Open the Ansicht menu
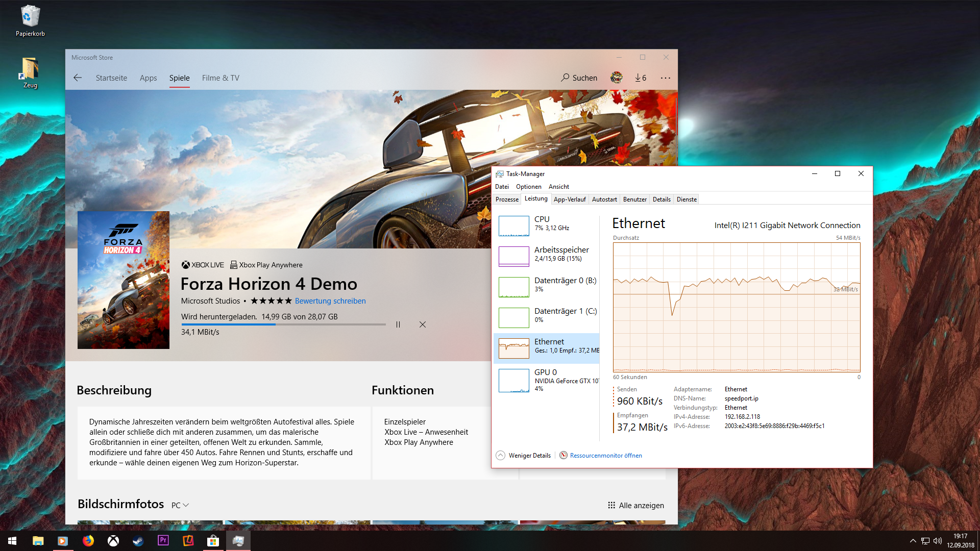This screenshot has width=980, height=551. click(559, 187)
